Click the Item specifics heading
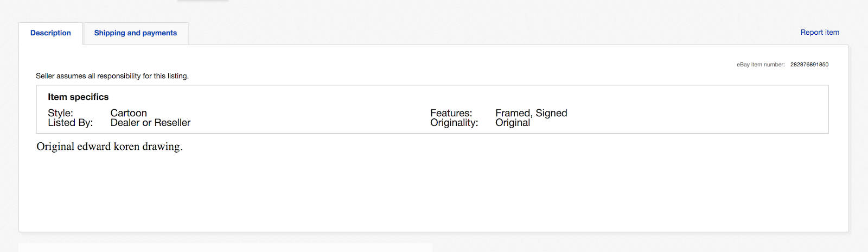Screen dimensions: 868x252 pyautogui.click(x=78, y=97)
